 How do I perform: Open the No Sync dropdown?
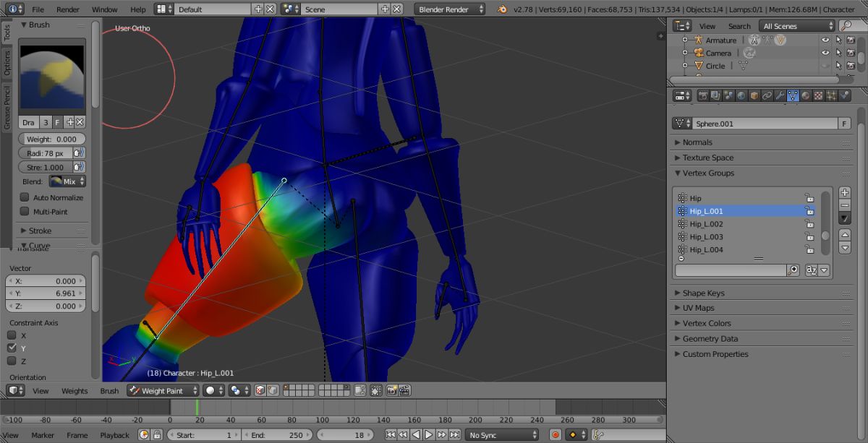[503, 435]
